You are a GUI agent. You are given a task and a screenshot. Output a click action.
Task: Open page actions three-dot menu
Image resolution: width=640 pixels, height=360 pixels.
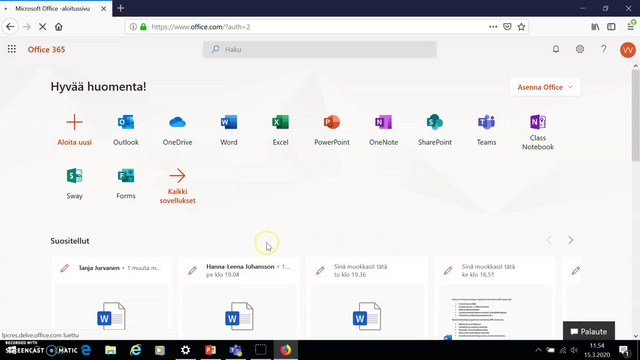[493, 27]
